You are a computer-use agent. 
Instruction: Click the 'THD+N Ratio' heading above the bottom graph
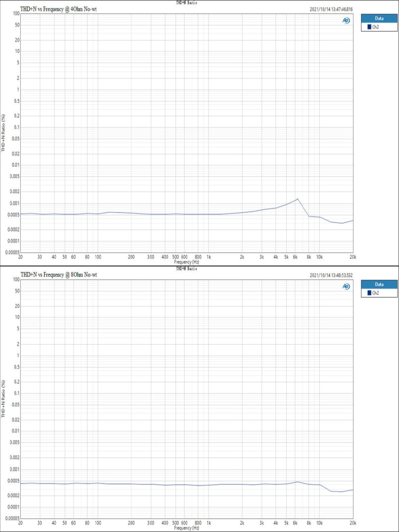pos(187,269)
